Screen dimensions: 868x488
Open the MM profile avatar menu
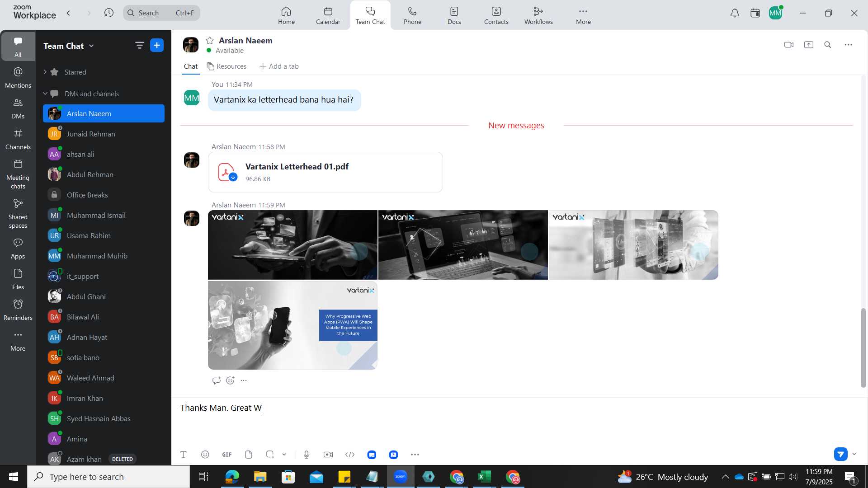tap(776, 13)
